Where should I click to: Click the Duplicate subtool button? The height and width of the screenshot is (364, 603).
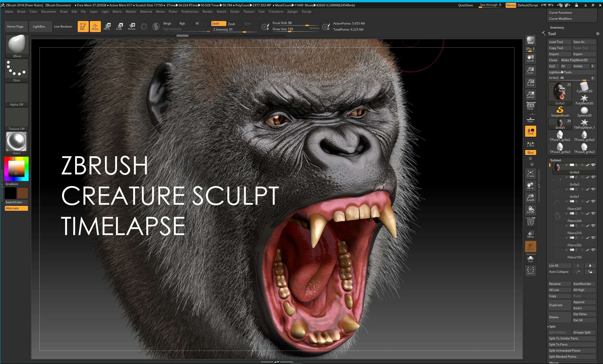click(560, 305)
